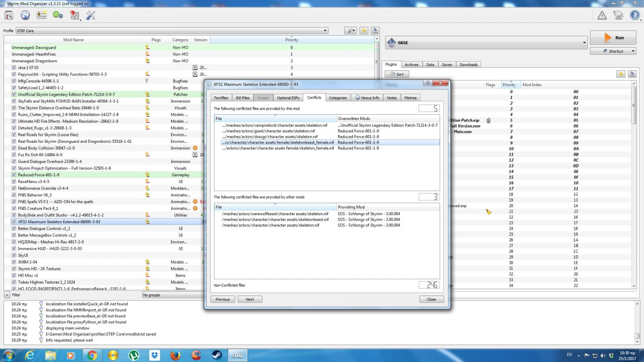Open the Nexus globe icon in toolbar
The image size is (644, 362).
(25, 15)
